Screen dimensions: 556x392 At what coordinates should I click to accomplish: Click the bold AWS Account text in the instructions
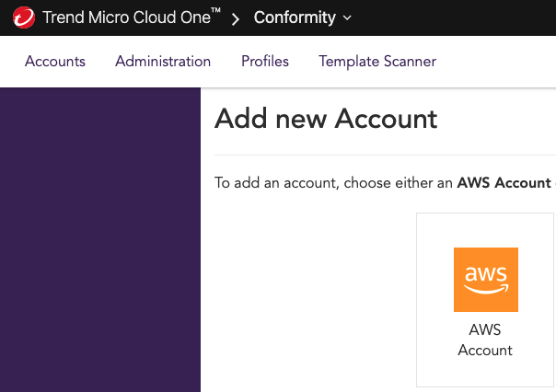tap(504, 183)
